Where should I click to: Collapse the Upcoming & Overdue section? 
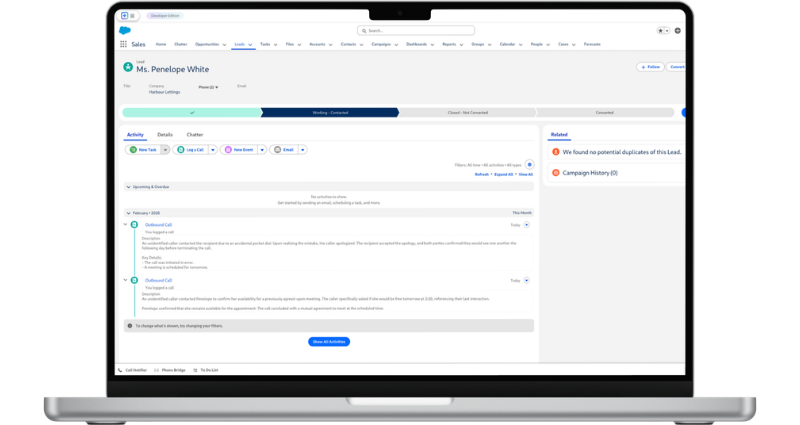[x=129, y=187]
